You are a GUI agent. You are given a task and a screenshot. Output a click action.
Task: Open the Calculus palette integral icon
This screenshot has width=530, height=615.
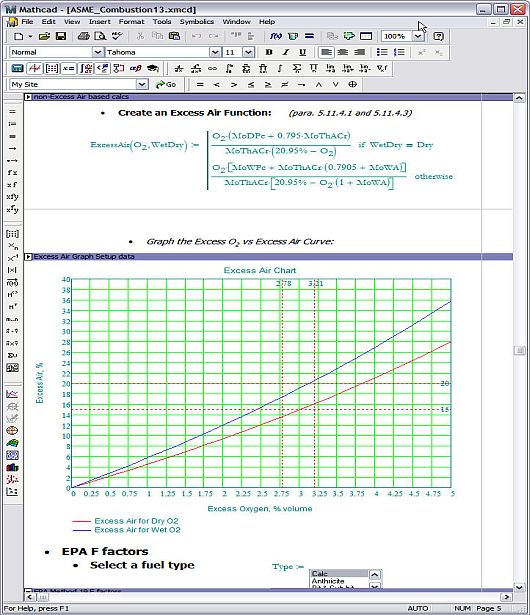(x=86, y=69)
